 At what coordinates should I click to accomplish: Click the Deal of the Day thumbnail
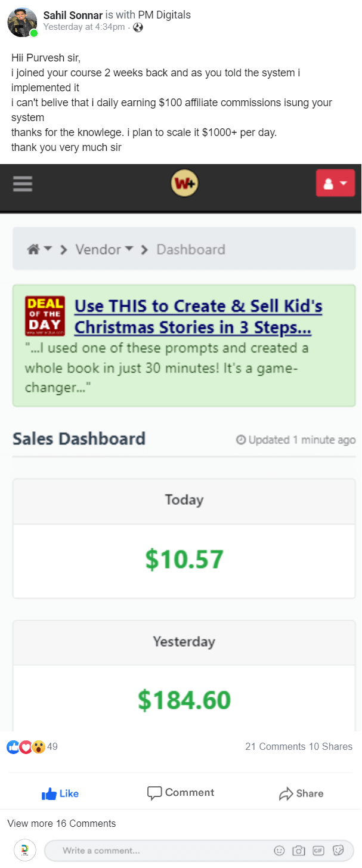coord(45,316)
